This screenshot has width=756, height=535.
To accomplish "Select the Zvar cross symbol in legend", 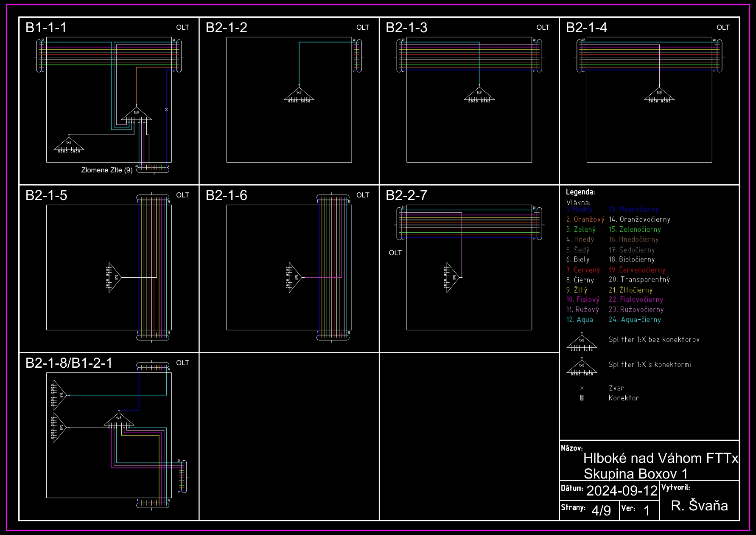I will (582, 388).
